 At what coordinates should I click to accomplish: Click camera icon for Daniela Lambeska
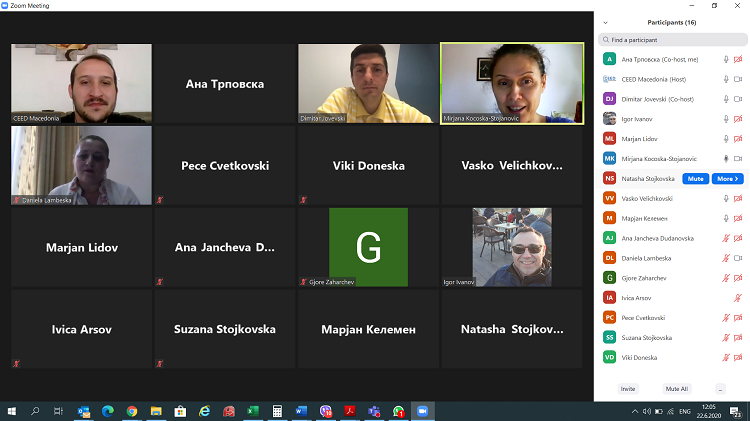[738, 258]
